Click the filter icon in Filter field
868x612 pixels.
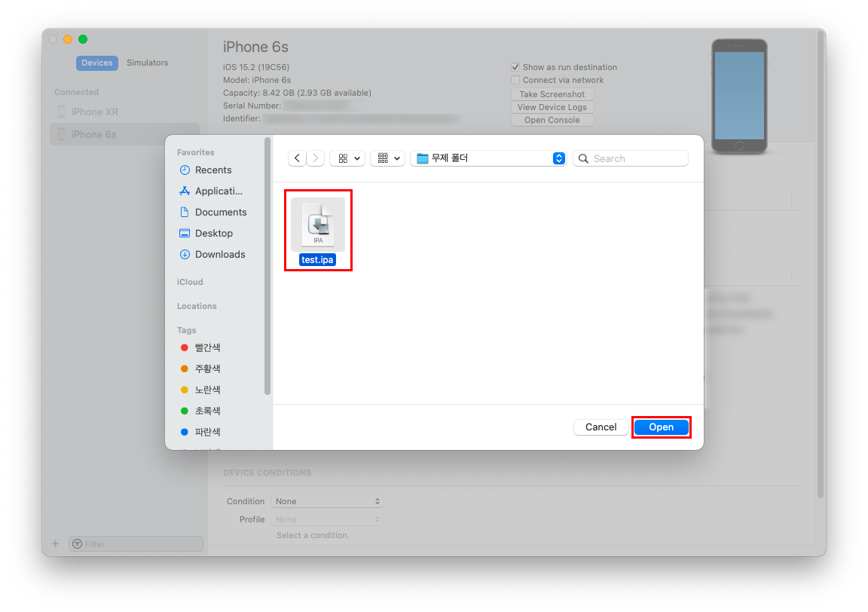pos(78,544)
